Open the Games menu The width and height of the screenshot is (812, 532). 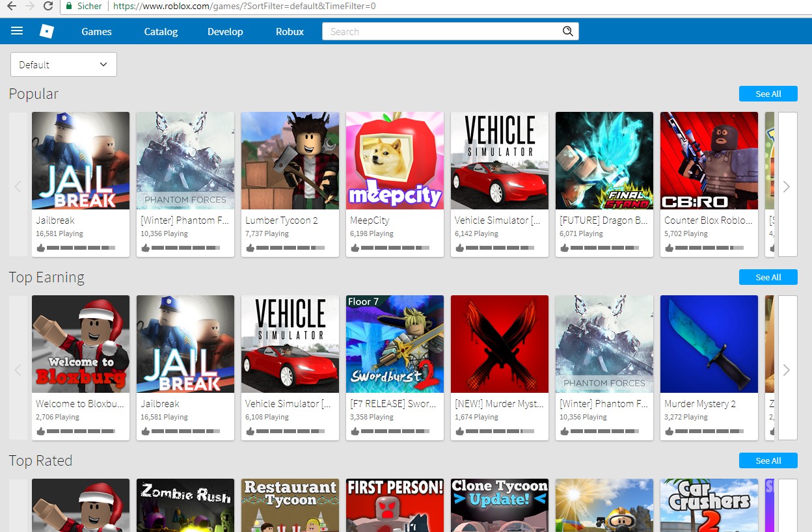point(97,31)
